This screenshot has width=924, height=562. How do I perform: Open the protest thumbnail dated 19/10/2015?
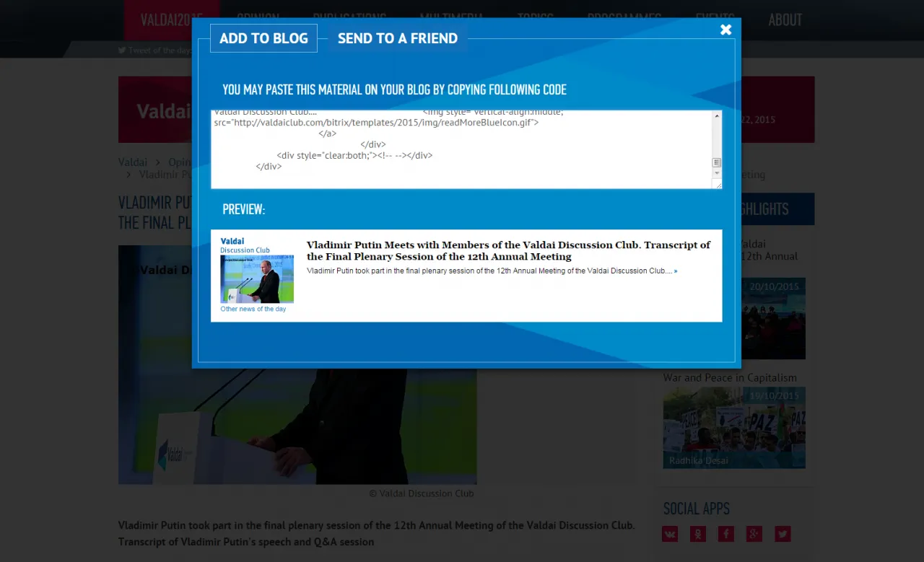tap(734, 428)
